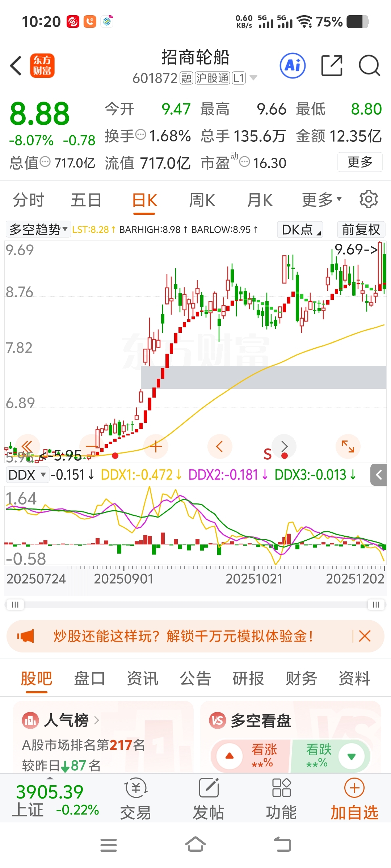This screenshot has width=391, height=868.
Task: Grab the left range slider handle
Action: pyautogui.click(x=15, y=605)
